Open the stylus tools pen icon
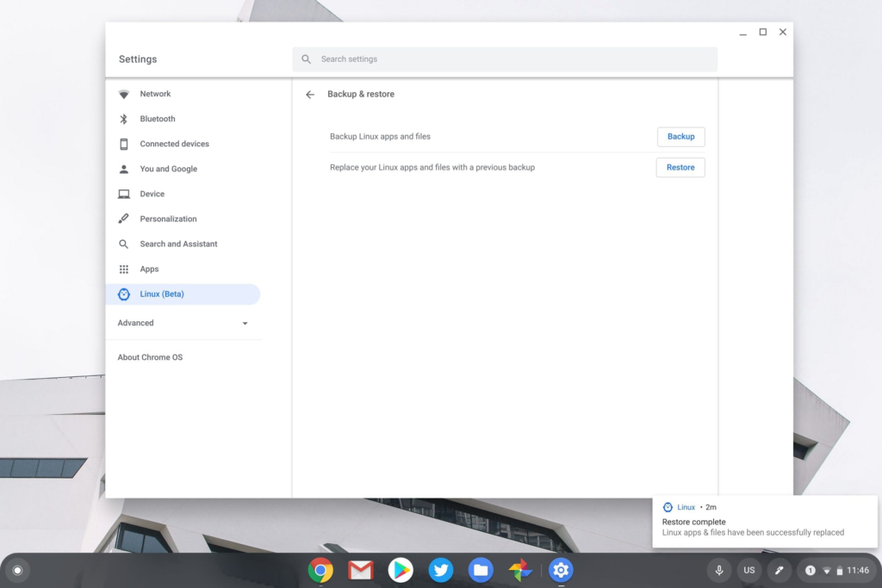Screen dimensions: 882x588 [779, 571]
